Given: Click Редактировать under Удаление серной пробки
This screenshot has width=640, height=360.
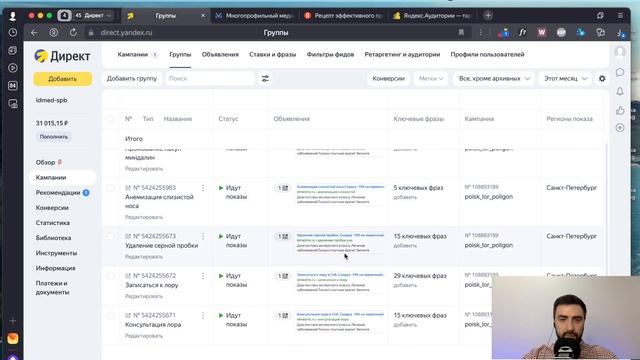Looking at the screenshot, I should tap(144, 257).
